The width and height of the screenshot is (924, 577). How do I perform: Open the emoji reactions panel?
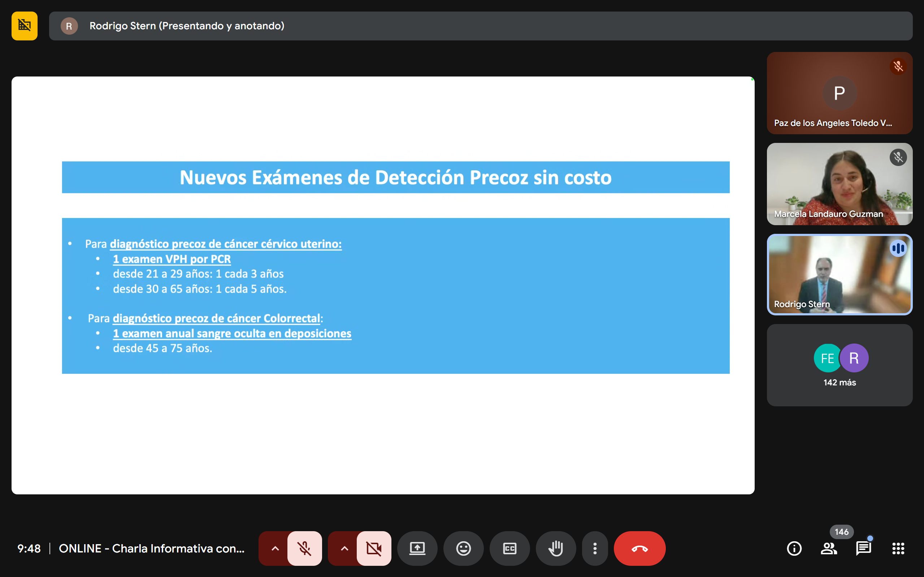[463, 548]
